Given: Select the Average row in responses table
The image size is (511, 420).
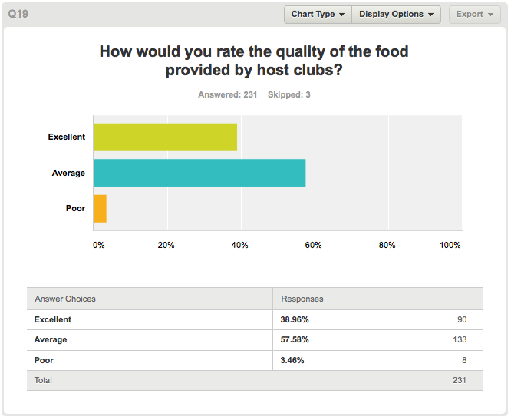Looking at the screenshot, I should pyautogui.click(x=255, y=340).
